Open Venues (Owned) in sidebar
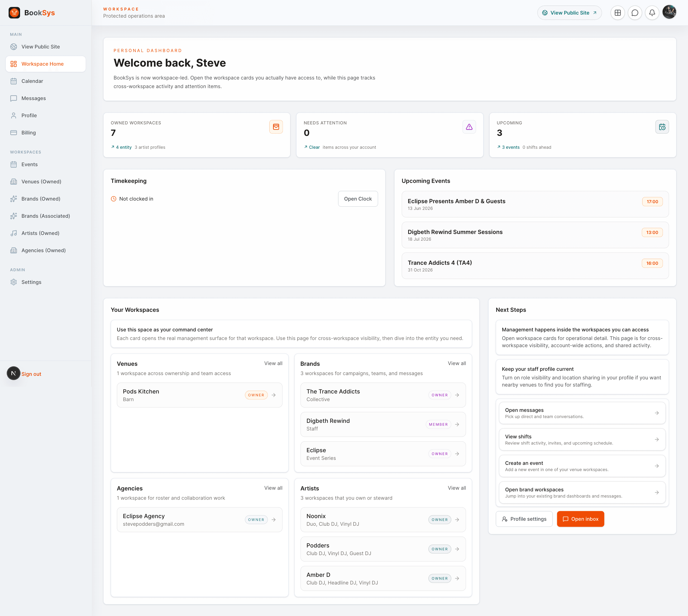The width and height of the screenshot is (688, 616). click(46, 182)
